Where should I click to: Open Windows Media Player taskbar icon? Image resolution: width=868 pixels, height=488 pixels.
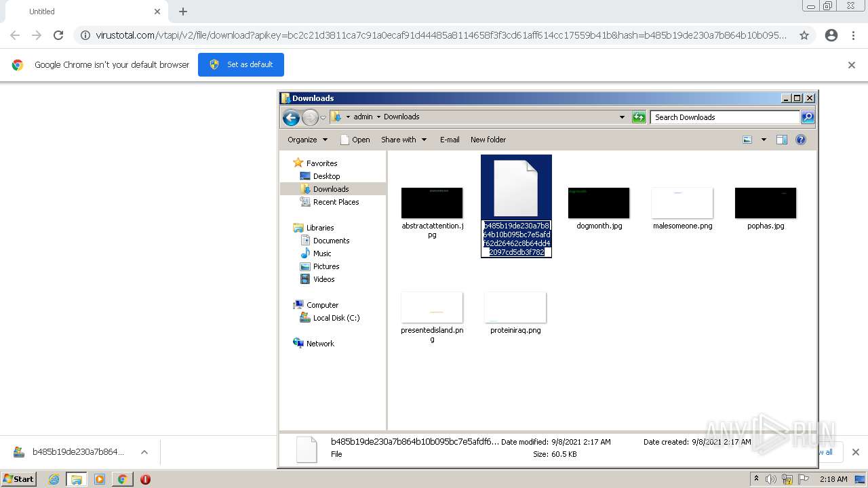coord(100,479)
